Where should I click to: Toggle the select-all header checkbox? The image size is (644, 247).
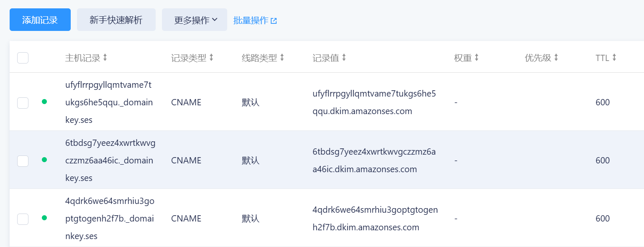[x=23, y=58]
